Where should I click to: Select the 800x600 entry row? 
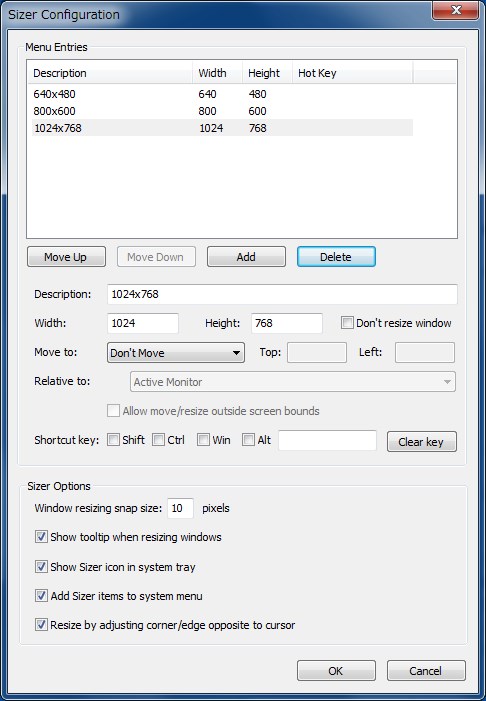pos(222,111)
